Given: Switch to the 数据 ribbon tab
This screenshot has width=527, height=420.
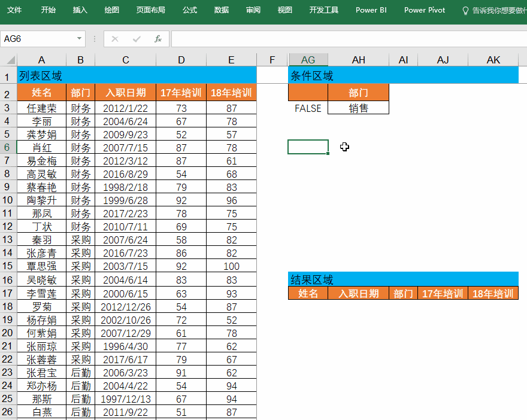Looking at the screenshot, I should click(222, 10).
